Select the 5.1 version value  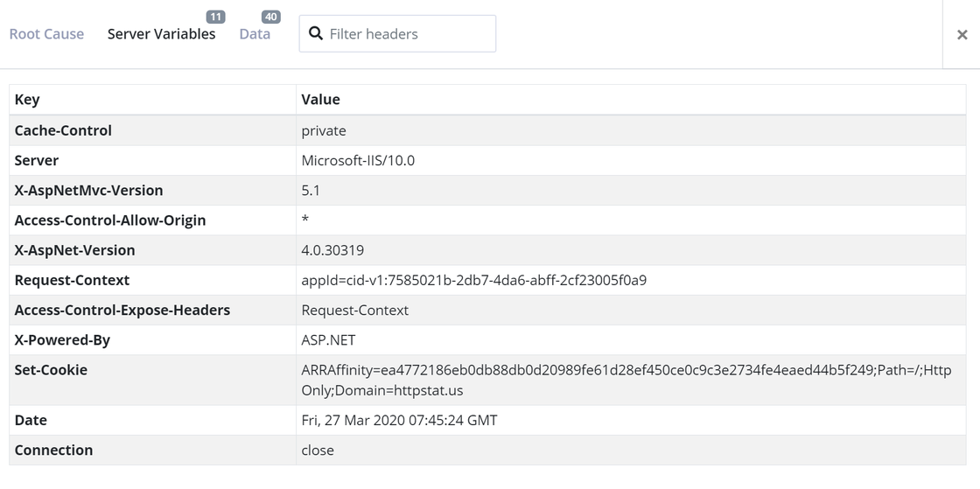point(631,191)
